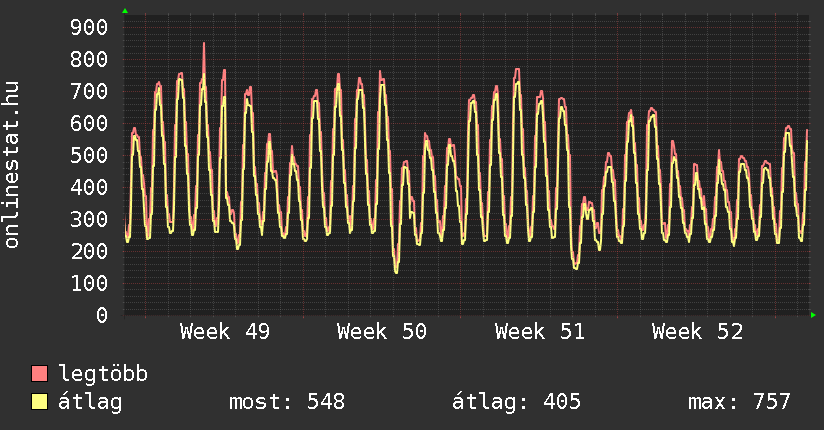This screenshot has width=824, height=430.
Task: Click the green arrow ending the x-axis
Action: [x=814, y=315]
